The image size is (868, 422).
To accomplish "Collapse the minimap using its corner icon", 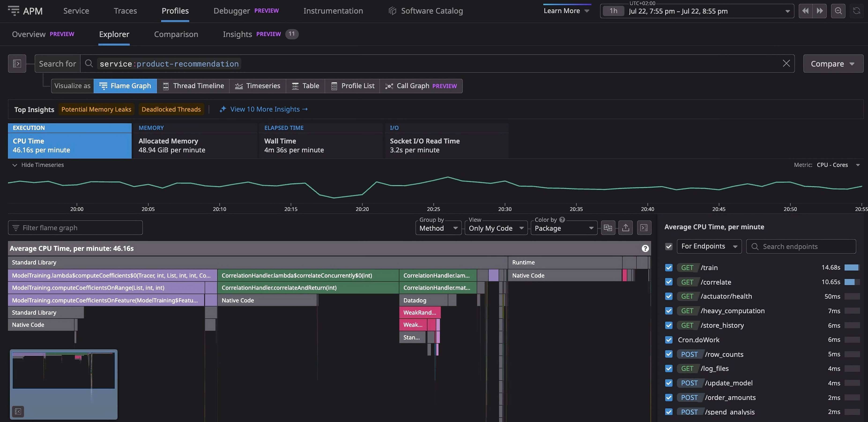I will (x=18, y=411).
